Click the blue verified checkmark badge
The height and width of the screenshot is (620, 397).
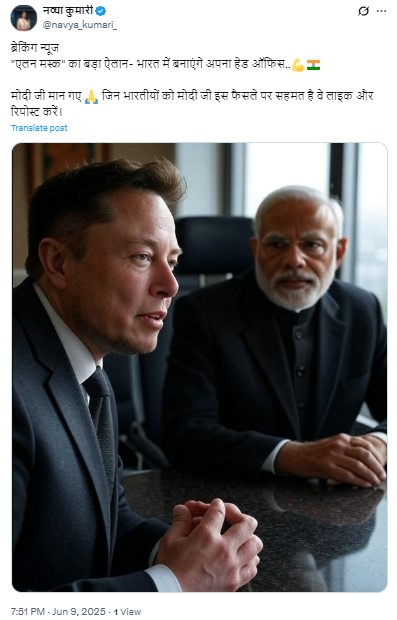101,11
